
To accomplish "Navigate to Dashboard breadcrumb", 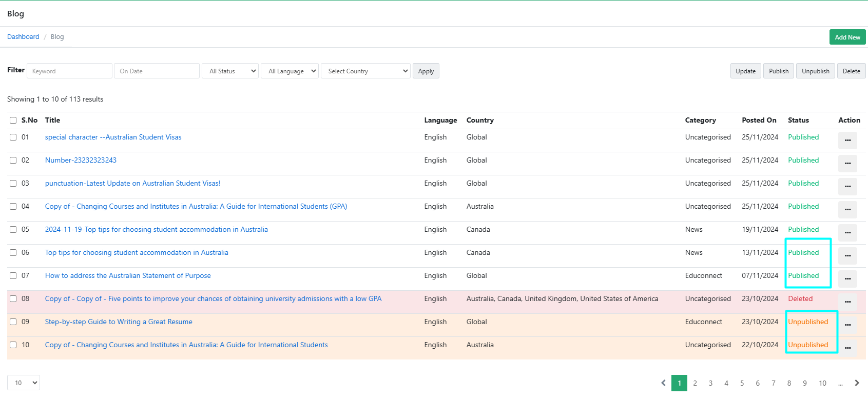I will coord(23,37).
